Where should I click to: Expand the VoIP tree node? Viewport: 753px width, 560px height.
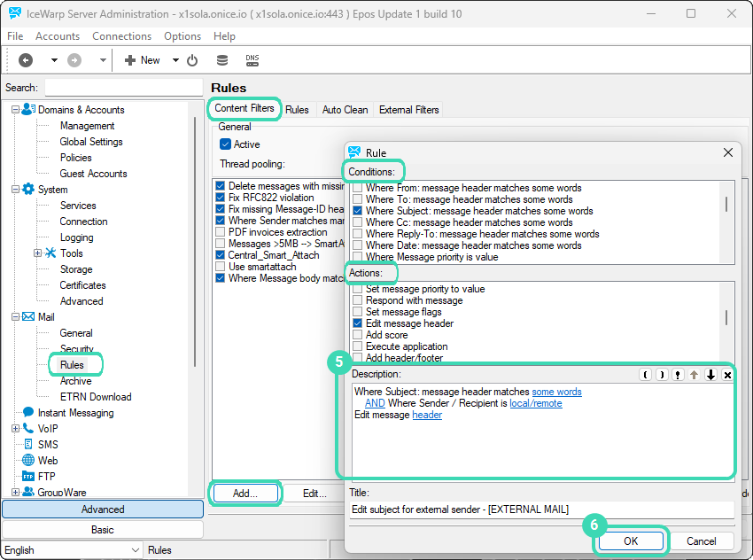[15, 428]
